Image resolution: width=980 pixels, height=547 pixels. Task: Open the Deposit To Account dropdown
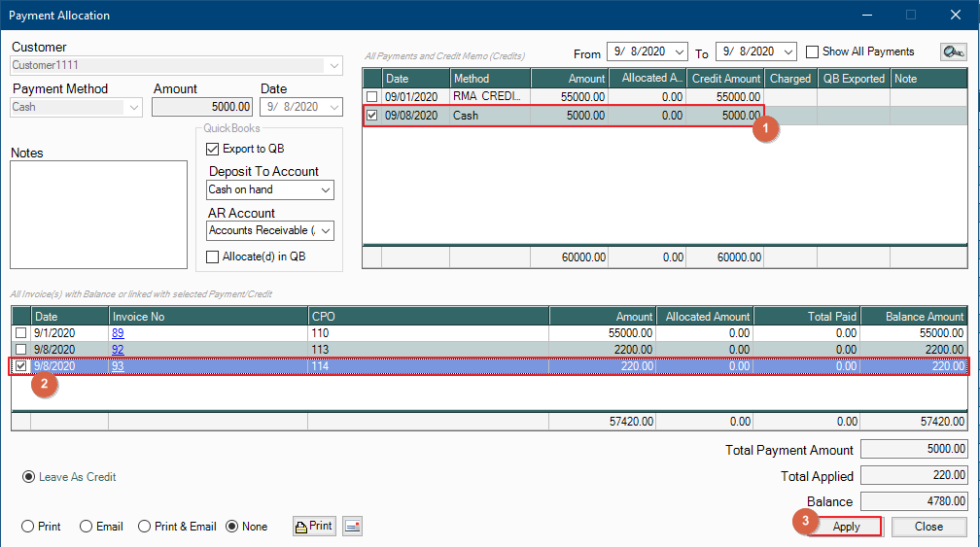pyautogui.click(x=325, y=190)
